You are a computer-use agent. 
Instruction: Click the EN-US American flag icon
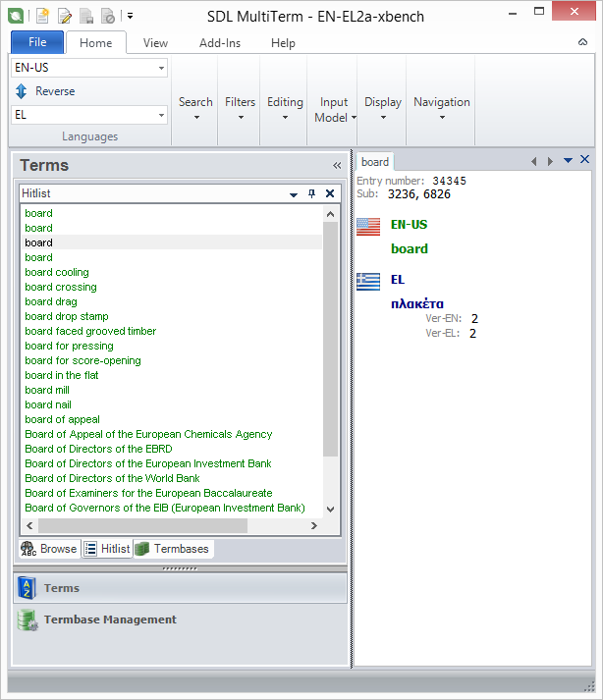(368, 227)
